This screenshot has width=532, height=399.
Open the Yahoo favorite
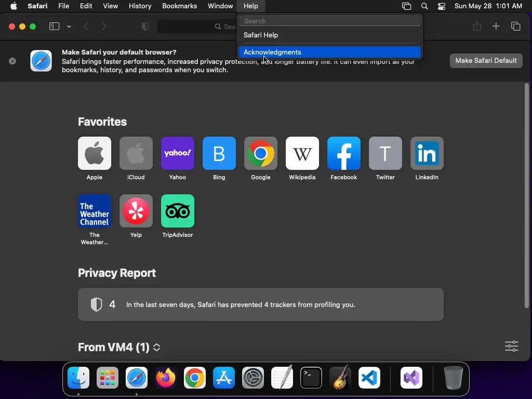pos(178,153)
